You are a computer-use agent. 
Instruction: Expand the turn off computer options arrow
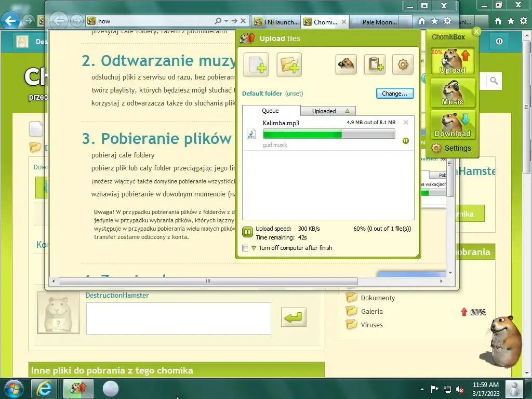tap(254, 248)
